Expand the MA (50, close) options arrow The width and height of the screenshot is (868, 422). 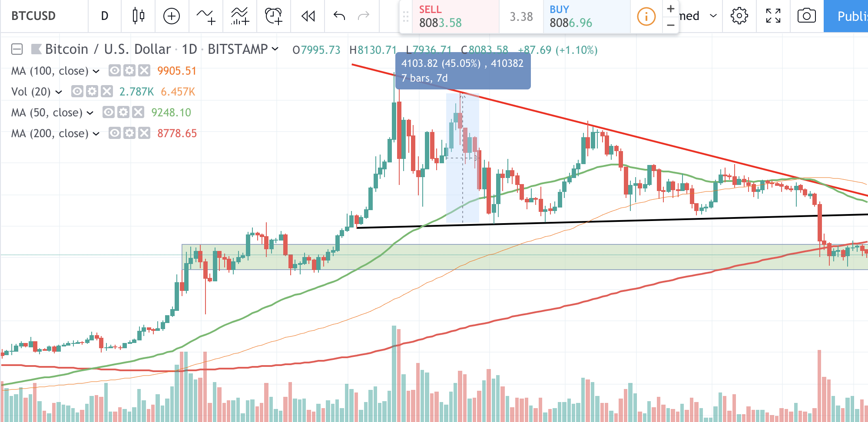pos(90,113)
